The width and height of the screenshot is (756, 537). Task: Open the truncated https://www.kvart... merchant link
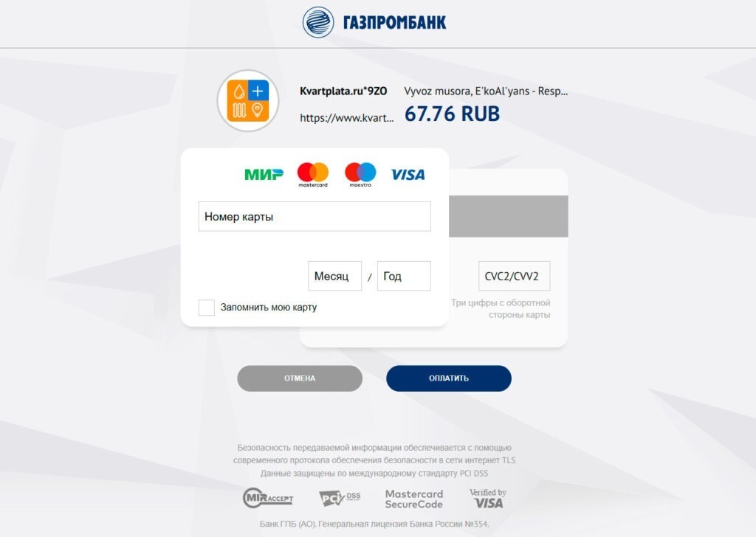click(x=347, y=117)
